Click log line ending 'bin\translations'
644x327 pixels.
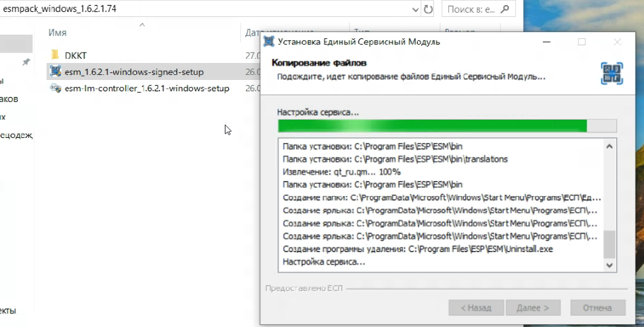pos(395,159)
